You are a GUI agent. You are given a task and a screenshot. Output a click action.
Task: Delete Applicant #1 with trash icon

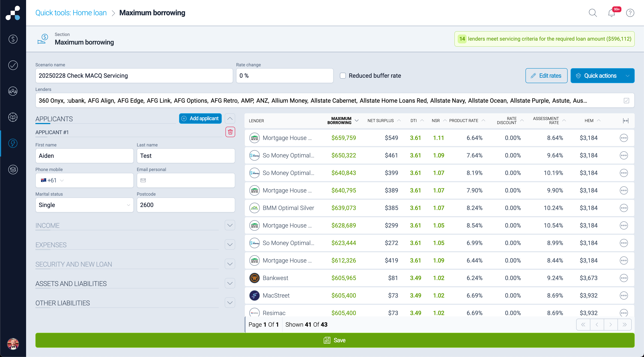[x=230, y=132]
